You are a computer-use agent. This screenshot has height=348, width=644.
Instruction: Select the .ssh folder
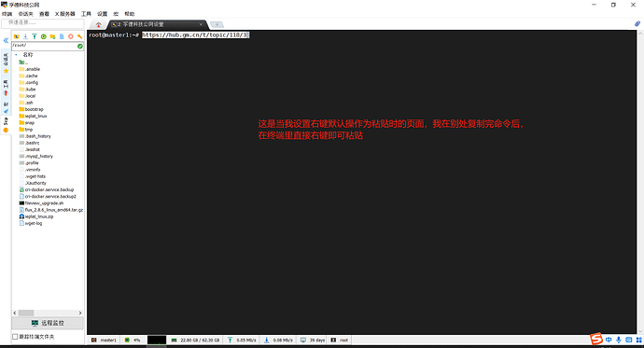(x=26, y=103)
